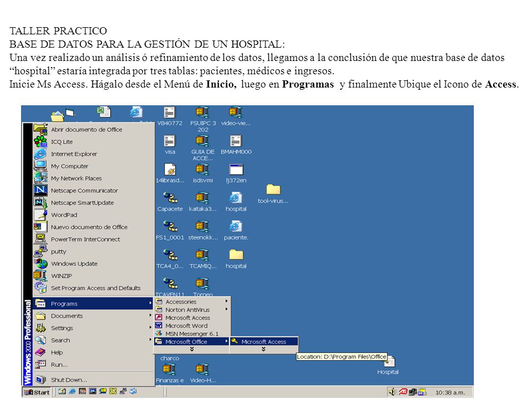This screenshot has width=532, height=399.
Task: Click the Internet Explorer quick launch icon
Action: tap(72, 392)
